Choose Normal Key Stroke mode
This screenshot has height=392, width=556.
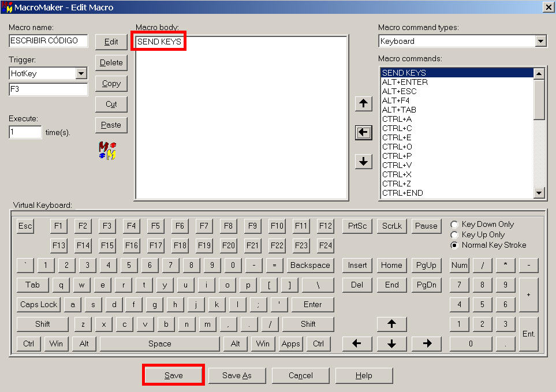tap(454, 245)
